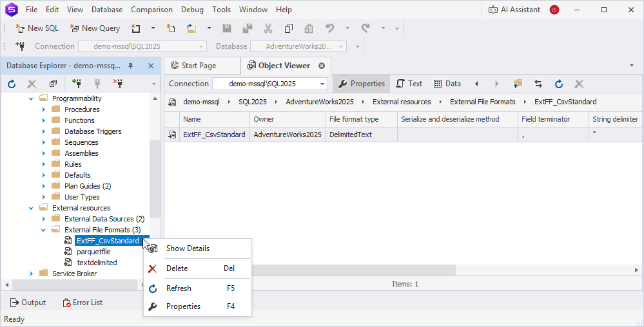644x327 pixels.
Task: Open the Tools menu
Action: [221, 10]
